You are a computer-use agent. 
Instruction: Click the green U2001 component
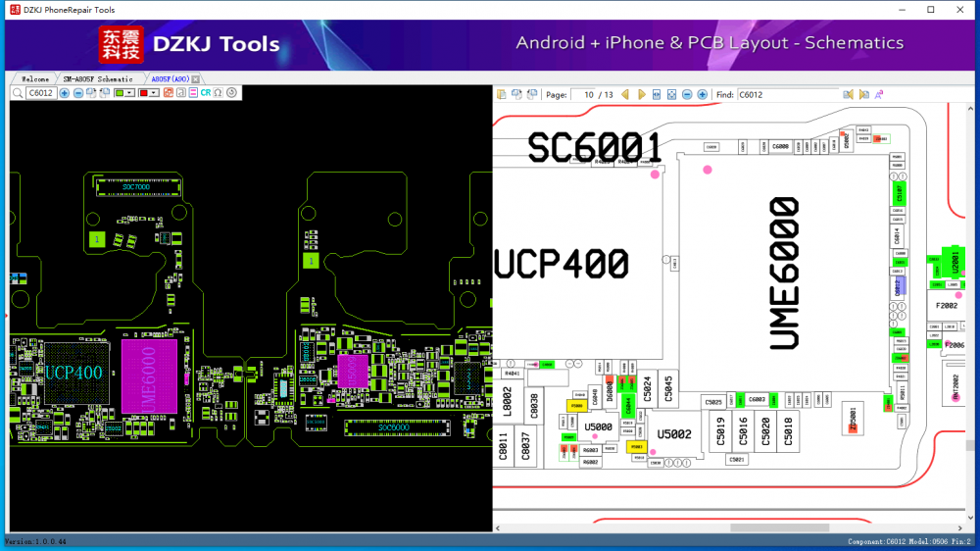955,262
